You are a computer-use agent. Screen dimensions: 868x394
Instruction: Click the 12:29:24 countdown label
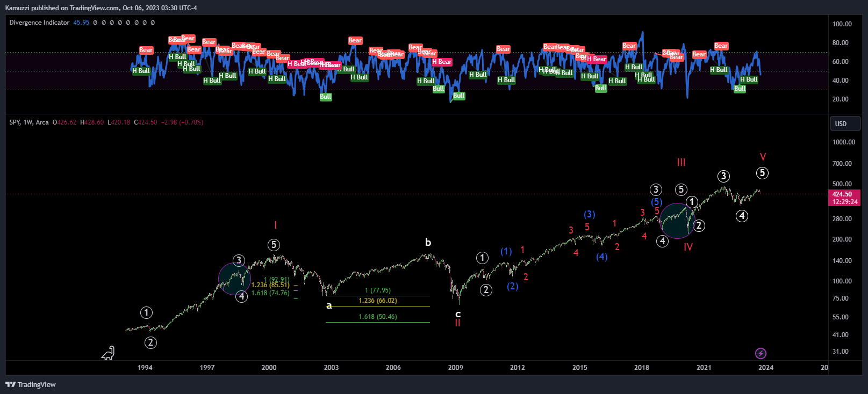click(x=845, y=202)
